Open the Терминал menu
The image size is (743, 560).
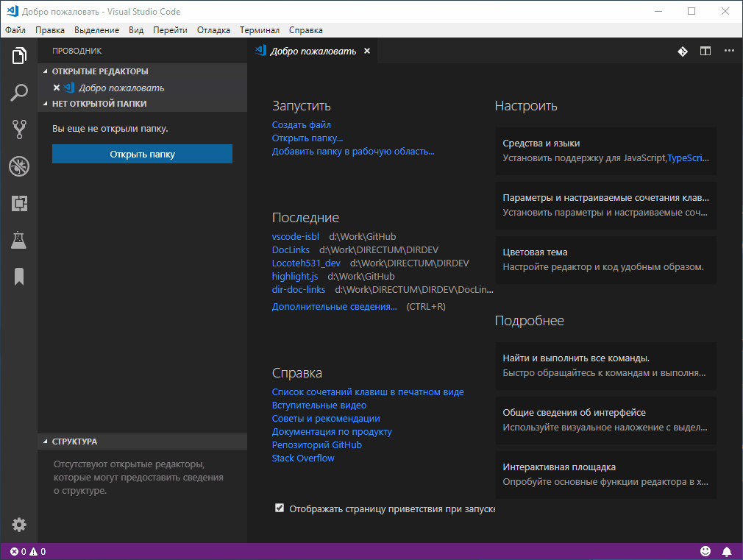pos(260,30)
